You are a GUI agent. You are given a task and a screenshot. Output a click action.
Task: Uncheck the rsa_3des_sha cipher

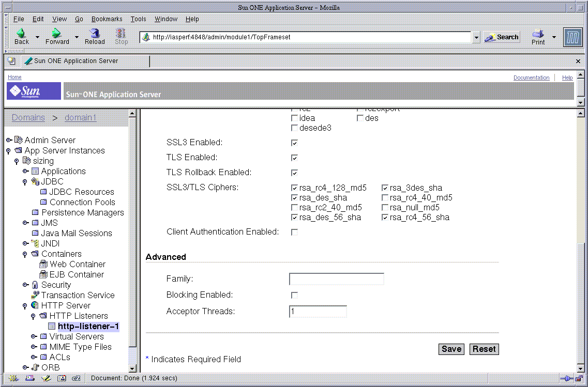pyautogui.click(x=385, y=188)
